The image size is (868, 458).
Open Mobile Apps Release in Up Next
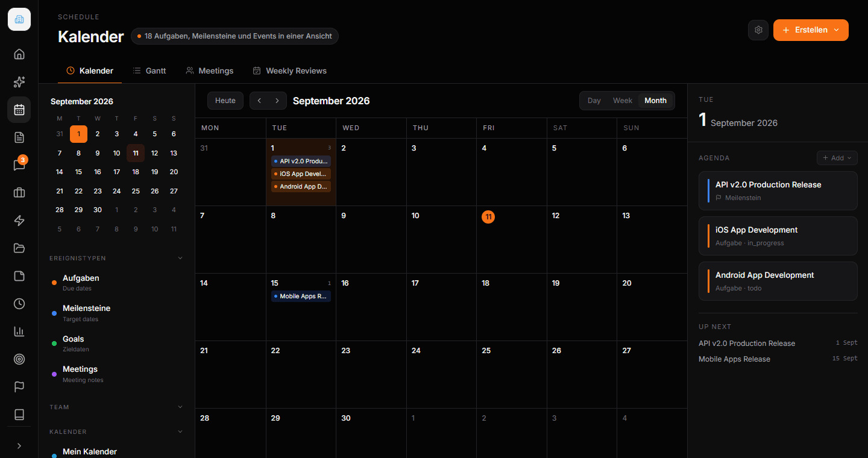pyautogui.click(x=778, y=359)
